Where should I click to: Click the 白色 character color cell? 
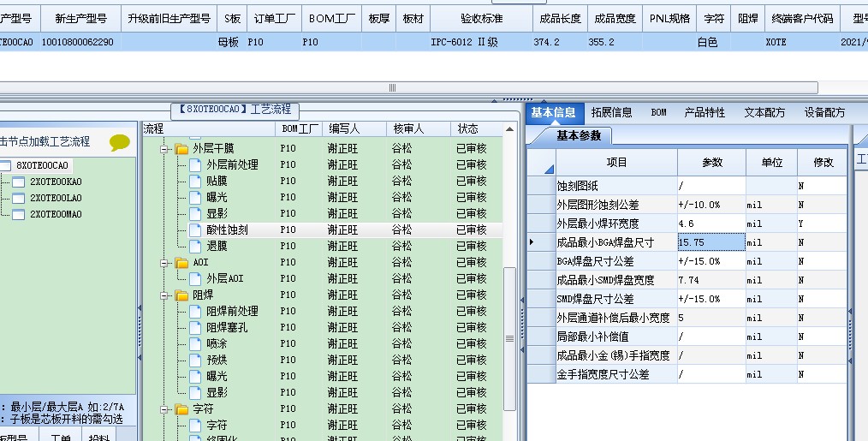[x=714, y=42]
